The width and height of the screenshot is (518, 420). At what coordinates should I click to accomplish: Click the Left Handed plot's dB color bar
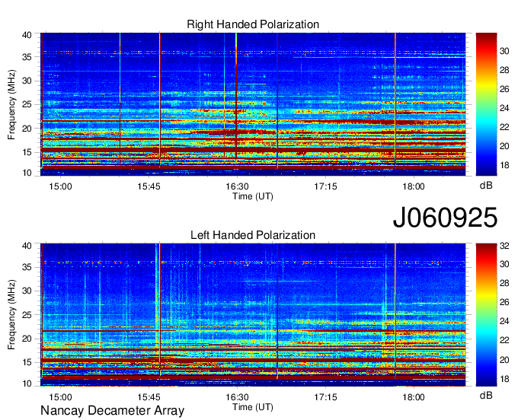[486, 315]
